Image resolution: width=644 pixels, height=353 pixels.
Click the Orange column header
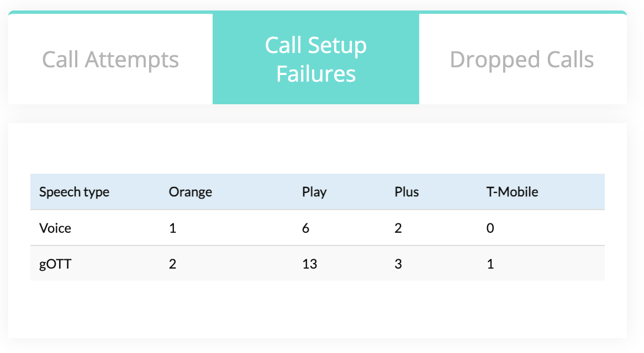[x=191, y=192]
